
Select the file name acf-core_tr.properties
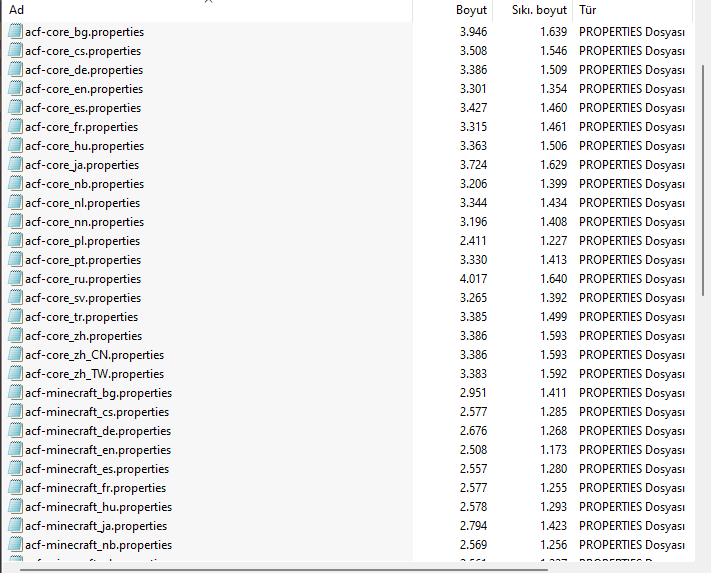pos(82,317)
